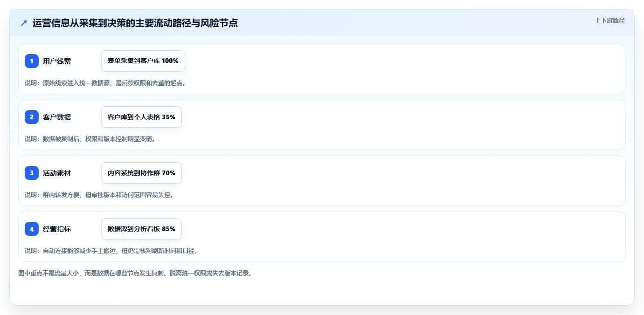
Task: Click the 上下游路径 label in header
Action: (x=609, y=21)
